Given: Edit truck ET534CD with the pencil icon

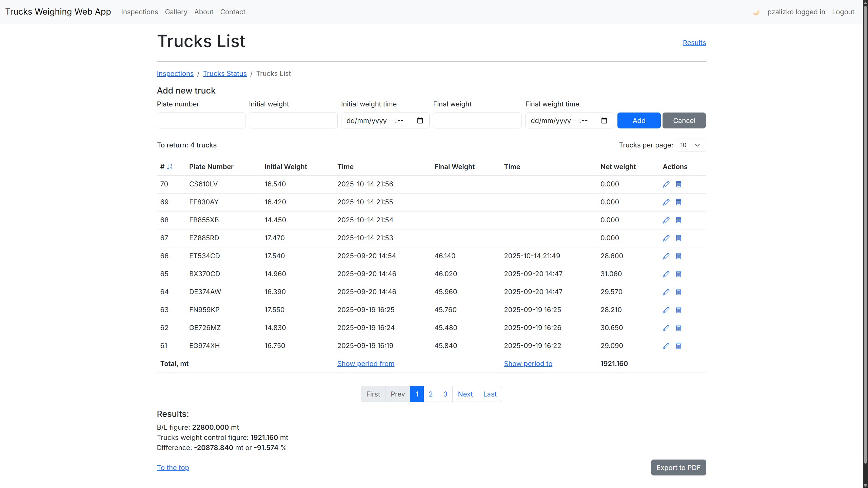Looking at the screenshot, I should [x=666, y=256].
